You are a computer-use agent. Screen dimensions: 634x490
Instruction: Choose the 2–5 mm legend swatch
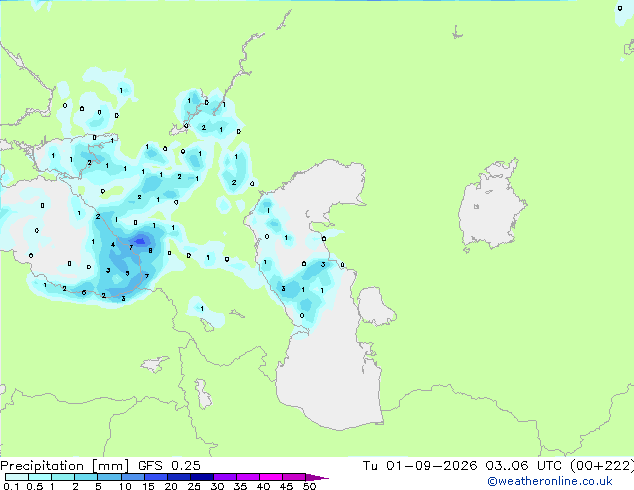(86, 477)
